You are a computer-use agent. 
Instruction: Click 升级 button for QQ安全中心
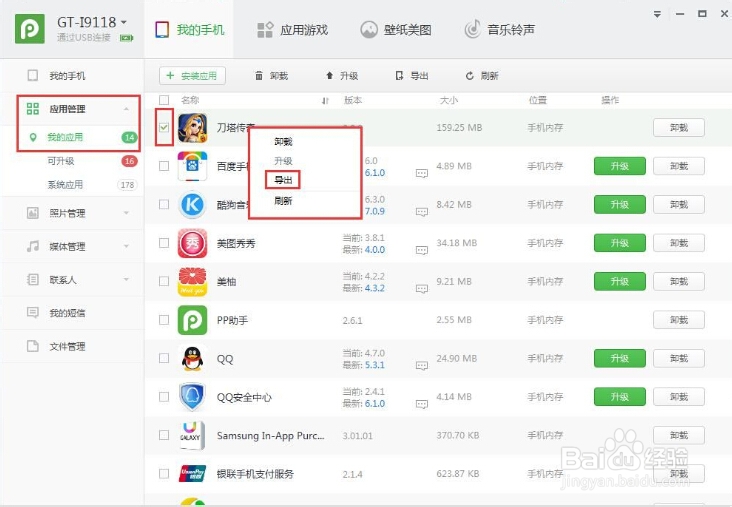click(619, 397)
